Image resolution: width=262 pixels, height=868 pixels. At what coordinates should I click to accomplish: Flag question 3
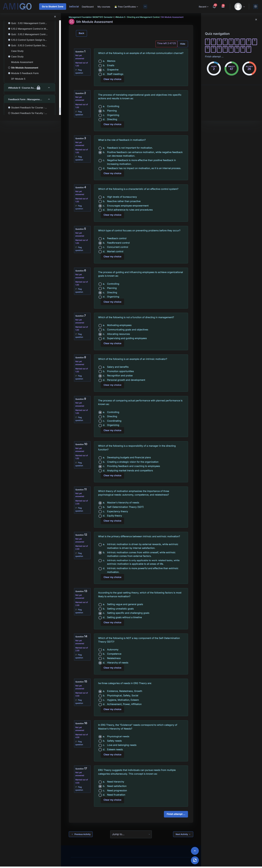79,158
